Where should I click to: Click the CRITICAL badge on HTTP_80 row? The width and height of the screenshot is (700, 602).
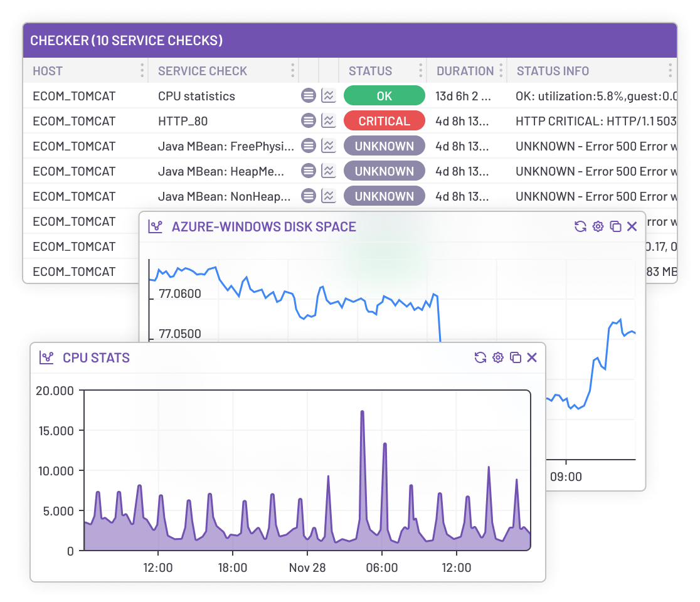click(x=384, y=120)
